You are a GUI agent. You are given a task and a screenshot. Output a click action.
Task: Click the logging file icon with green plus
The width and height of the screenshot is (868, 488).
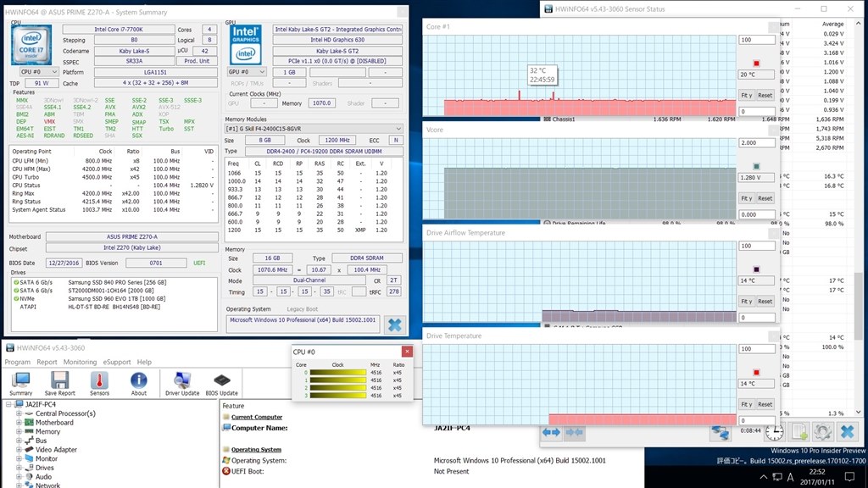point(798,431)
